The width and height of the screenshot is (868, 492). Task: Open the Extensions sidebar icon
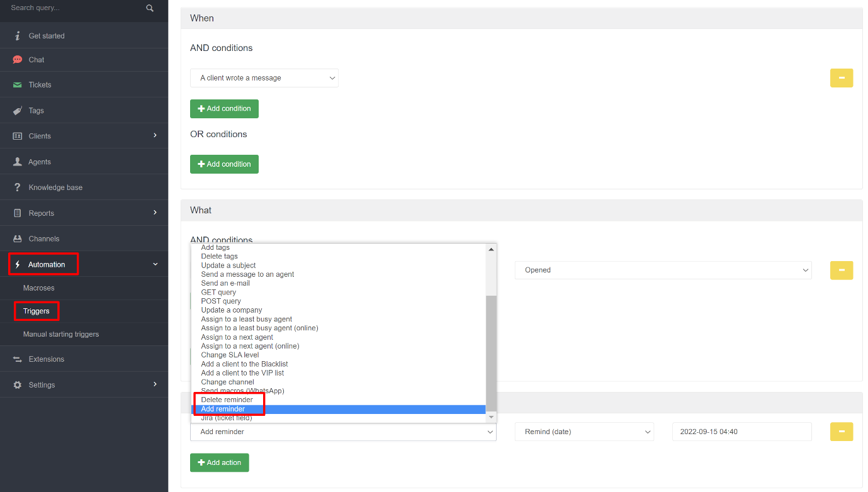point(17,359)
